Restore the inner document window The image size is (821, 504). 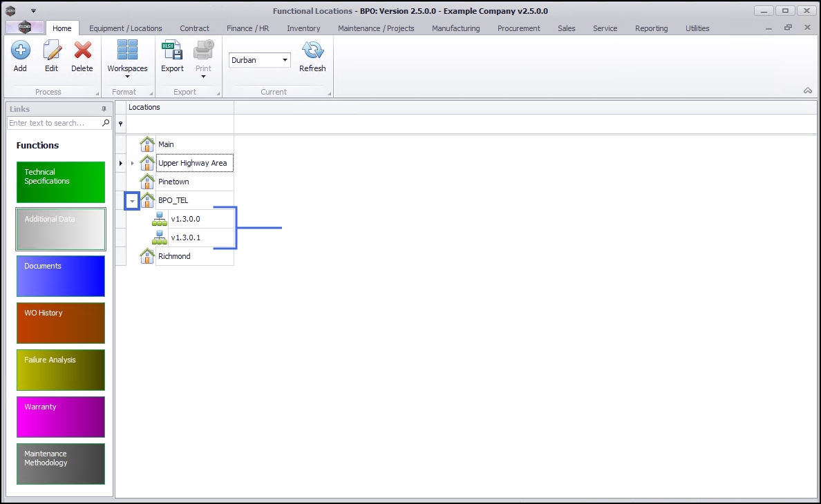[x=788, y=28]
